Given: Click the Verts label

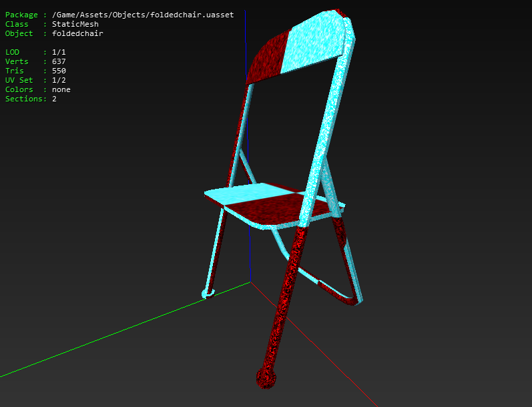Looking at the screenshot, I should (17, 61).
